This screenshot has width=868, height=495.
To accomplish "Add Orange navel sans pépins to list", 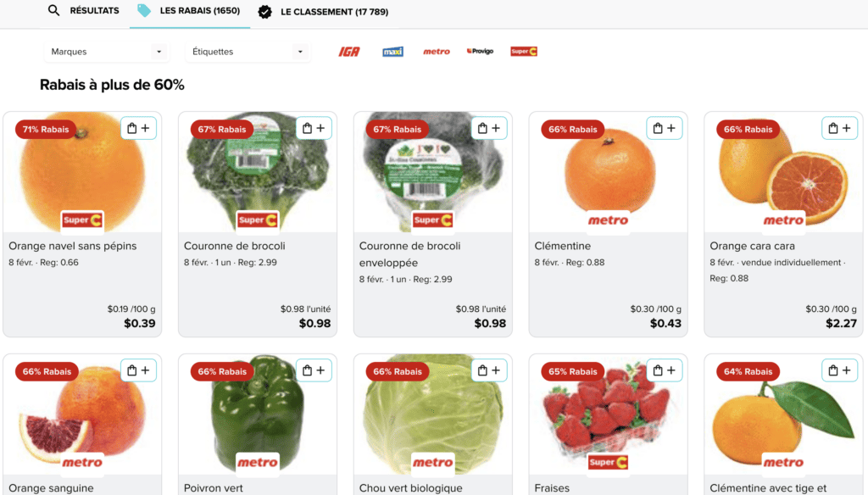I will point(138,129).
